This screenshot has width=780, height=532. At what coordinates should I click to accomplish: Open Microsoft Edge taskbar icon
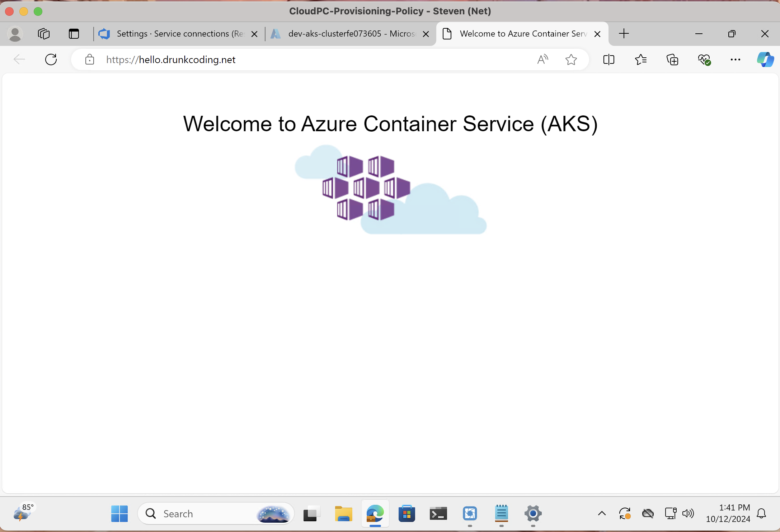[x=375, y=514]
